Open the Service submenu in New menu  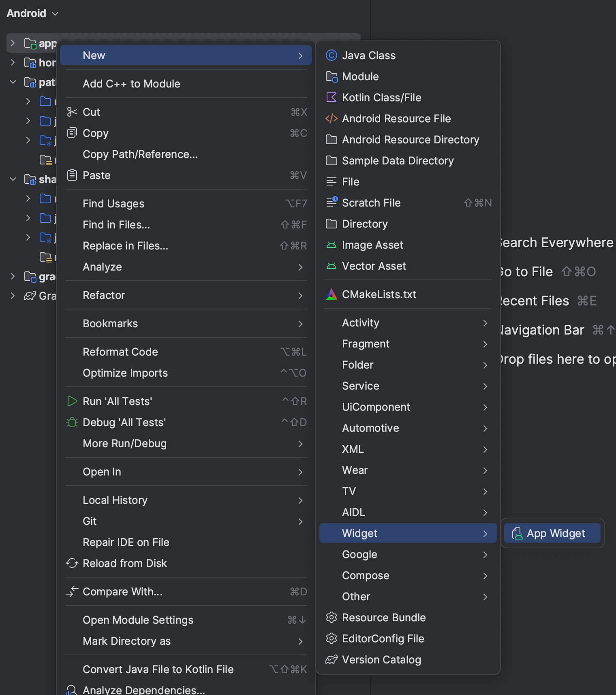(x=408, y=386)
